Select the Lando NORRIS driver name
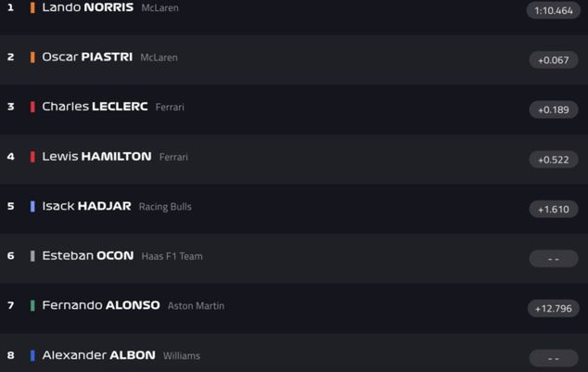588x372 pixels. coord(88,7)
